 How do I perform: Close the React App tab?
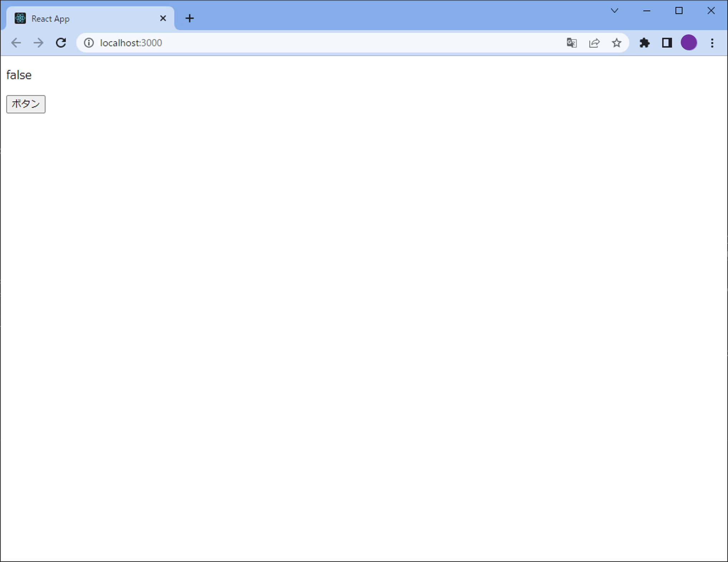[x=163, y=18]
